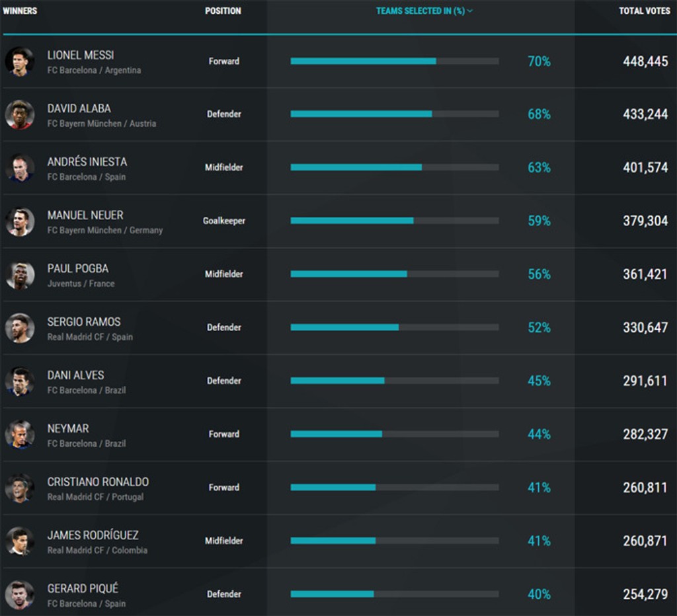Click Lionel Messi's avatar photo
This screenshot has height=616, width=677.
pyautogui.click(x=19, y=61)
